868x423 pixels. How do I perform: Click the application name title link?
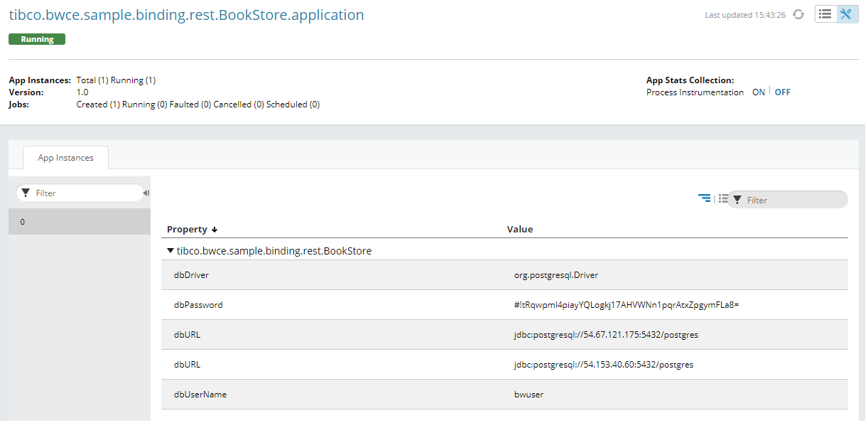(x=186, y=15)
